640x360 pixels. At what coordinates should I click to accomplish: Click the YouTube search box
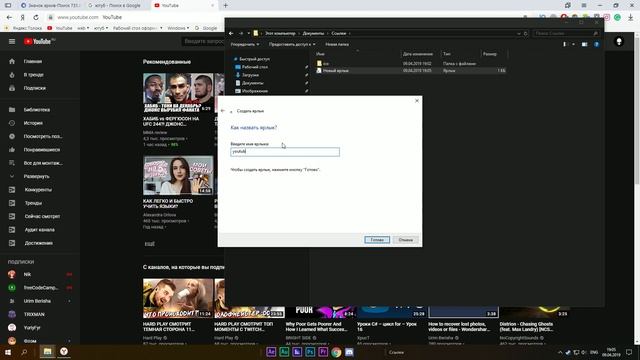pos(203,41)
